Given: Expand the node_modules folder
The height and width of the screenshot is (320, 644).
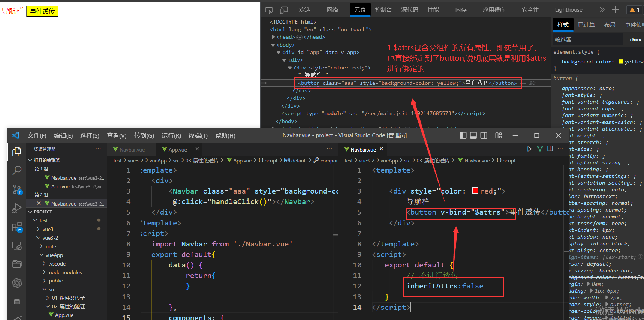Looking at the screenshot, I should [45, 272].
